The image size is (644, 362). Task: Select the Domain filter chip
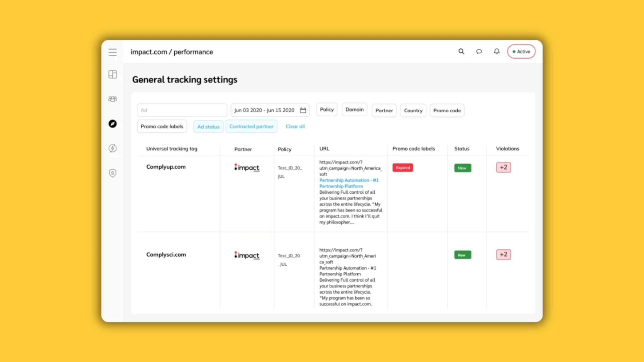point(354,109)
